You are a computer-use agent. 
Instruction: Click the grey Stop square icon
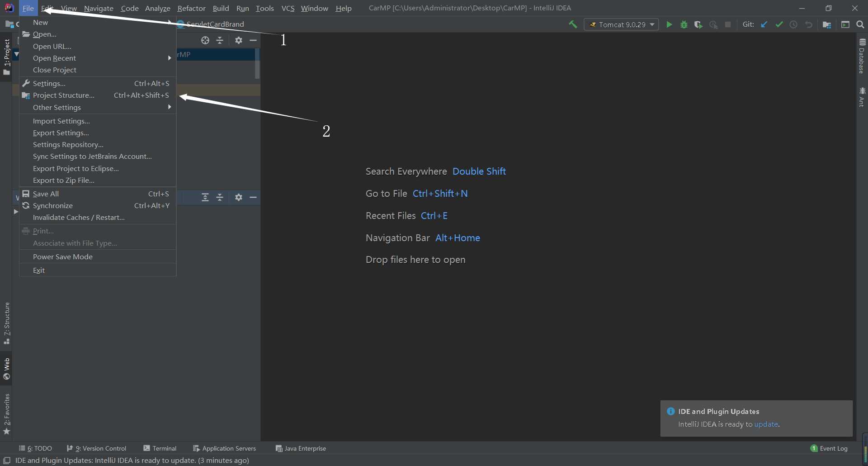pos(728,24)
